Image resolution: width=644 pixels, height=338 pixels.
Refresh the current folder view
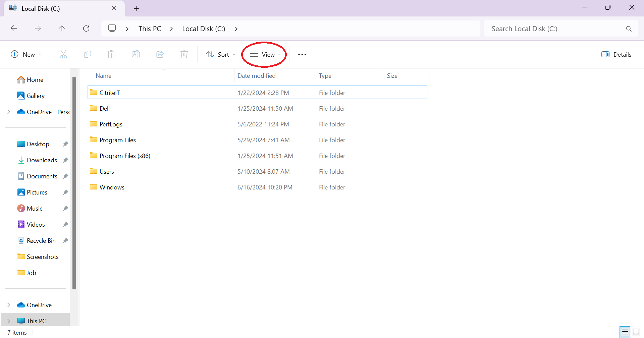point(86,29)
